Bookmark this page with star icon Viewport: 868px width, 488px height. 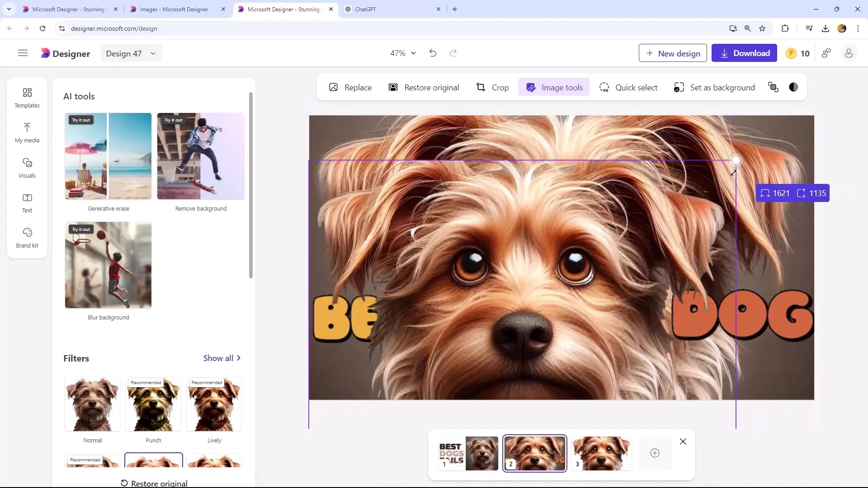(x=762, y=28)
